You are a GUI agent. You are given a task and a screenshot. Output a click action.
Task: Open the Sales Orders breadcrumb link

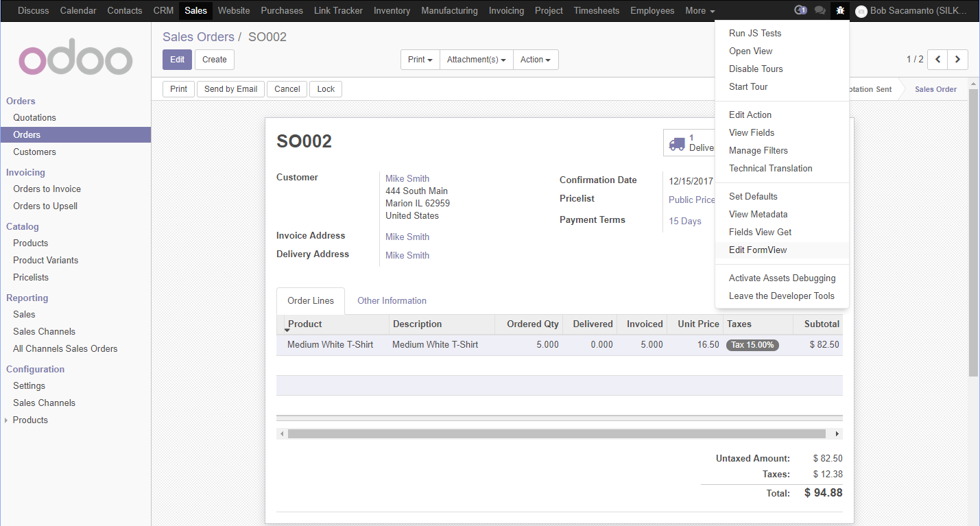tap(198, 37)
